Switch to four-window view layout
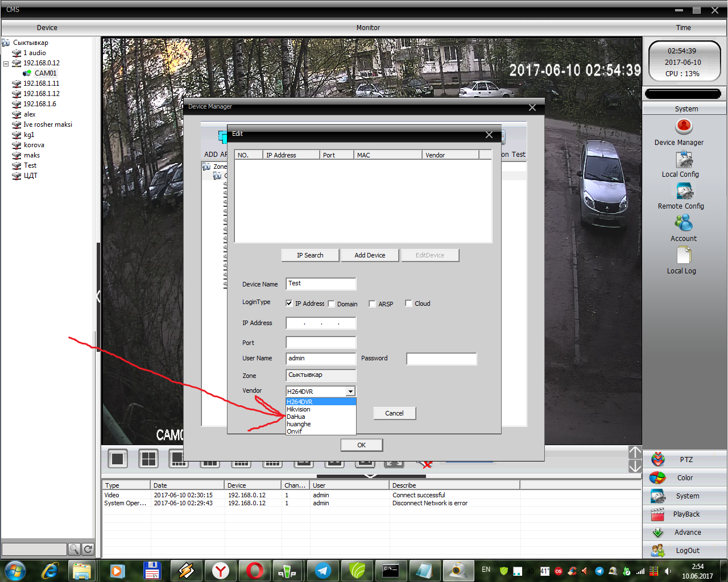 click(x=148, y=459)
